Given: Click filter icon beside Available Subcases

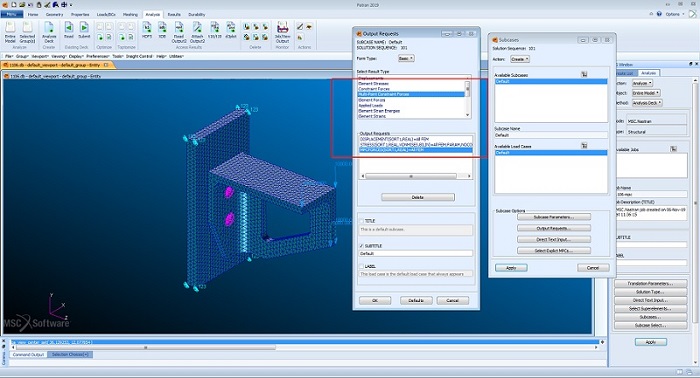Looking at the screenshot, I should point(584,75).
